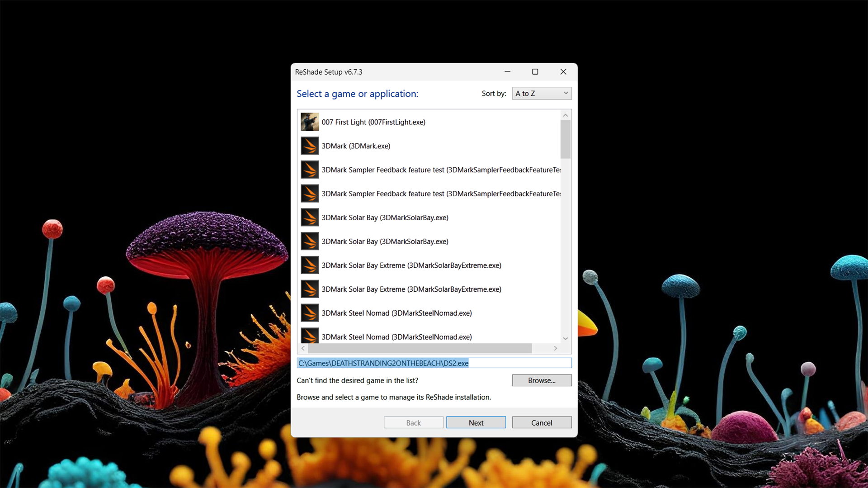Click icon of first 3DMark Solar Bay entry

(310, 218)
